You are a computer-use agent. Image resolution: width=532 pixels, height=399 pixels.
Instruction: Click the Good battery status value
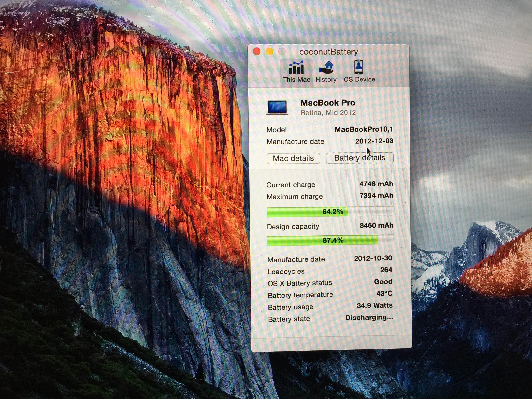click(383, 282)
